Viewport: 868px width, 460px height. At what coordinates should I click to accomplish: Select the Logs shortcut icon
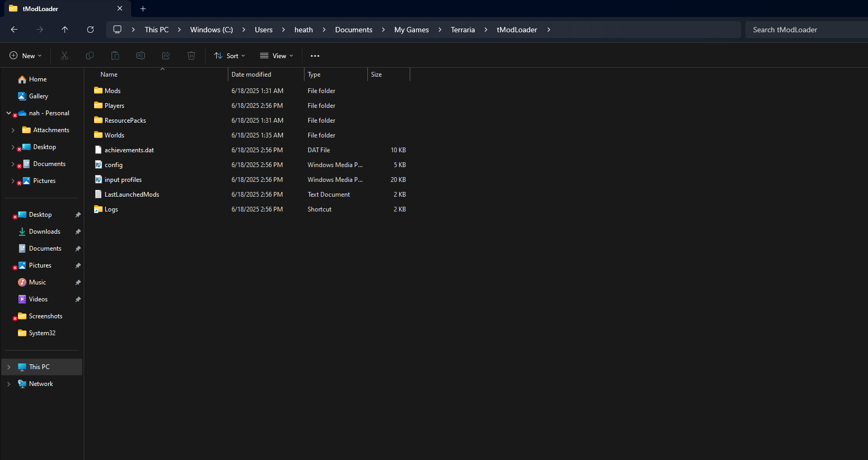click(x=98, y=209)
